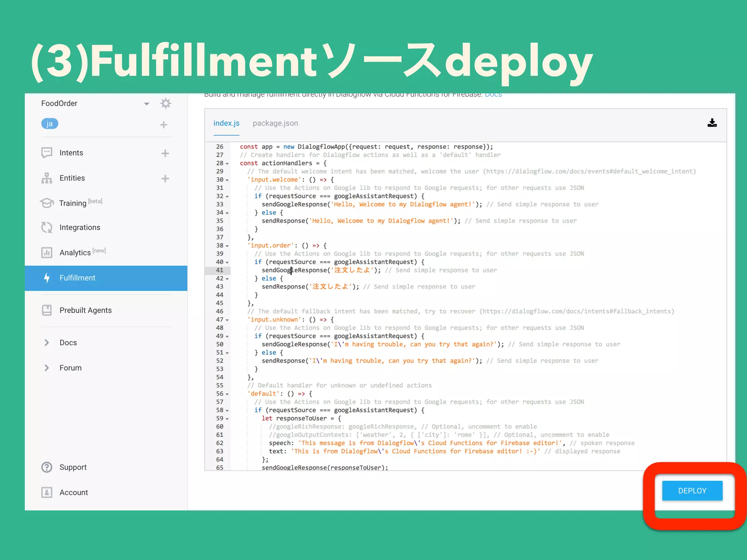Download the fulfillment source code
The height and width of the screenshot is (560, 747).
(x=712, y=123)
